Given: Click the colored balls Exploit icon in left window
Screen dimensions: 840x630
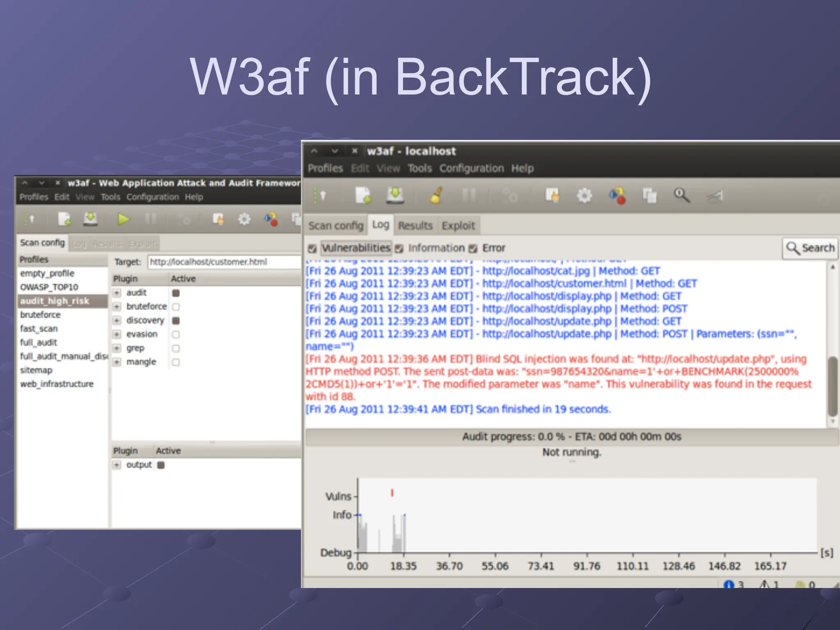Looking at the screenshot, I should [271, 219].
